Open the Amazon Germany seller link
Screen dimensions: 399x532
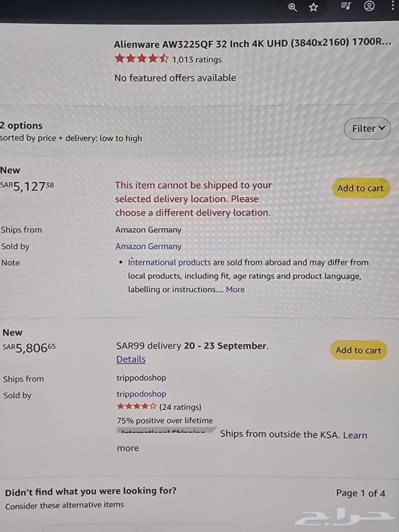tap(149, 246)
